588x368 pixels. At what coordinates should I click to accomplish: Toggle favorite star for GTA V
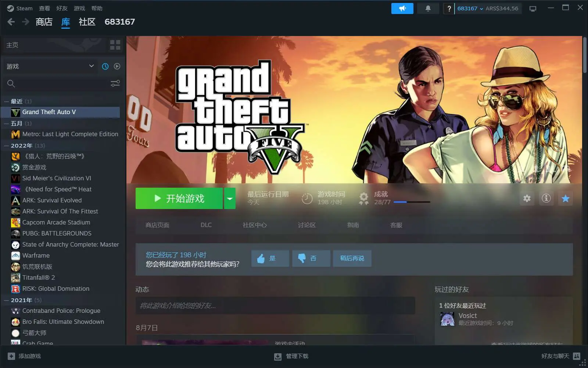click(565, 198)
